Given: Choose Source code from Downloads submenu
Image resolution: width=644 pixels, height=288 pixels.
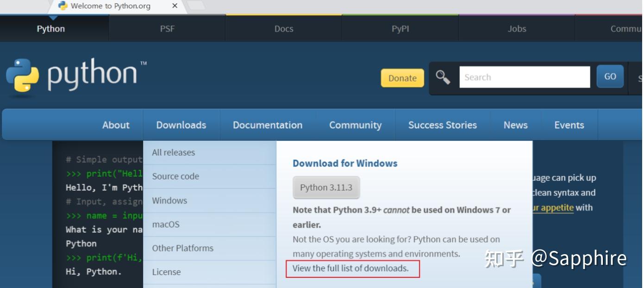Looking at the screenshot, I should click(x=175, y=176).
